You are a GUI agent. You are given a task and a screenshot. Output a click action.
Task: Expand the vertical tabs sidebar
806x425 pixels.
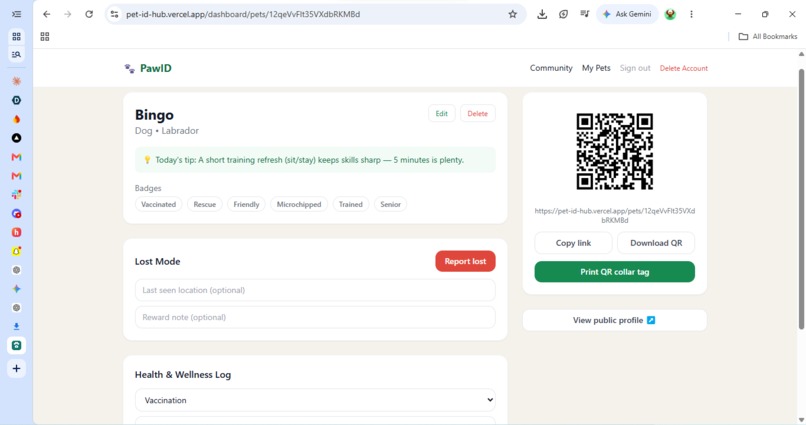click(16, 14)
